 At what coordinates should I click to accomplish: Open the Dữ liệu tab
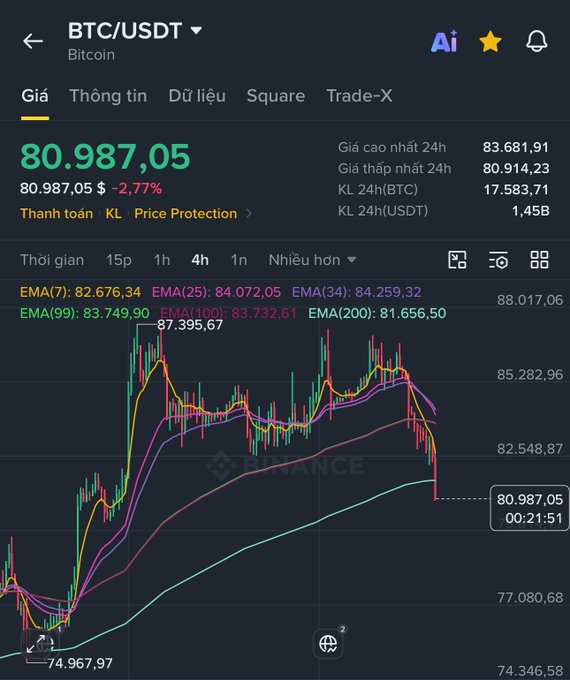point(197,96)
